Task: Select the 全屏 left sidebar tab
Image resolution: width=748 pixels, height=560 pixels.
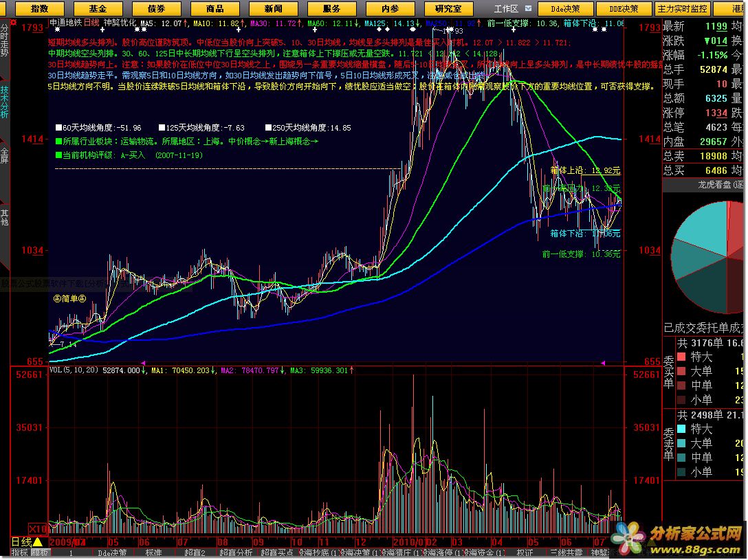Action: point(4,155)
